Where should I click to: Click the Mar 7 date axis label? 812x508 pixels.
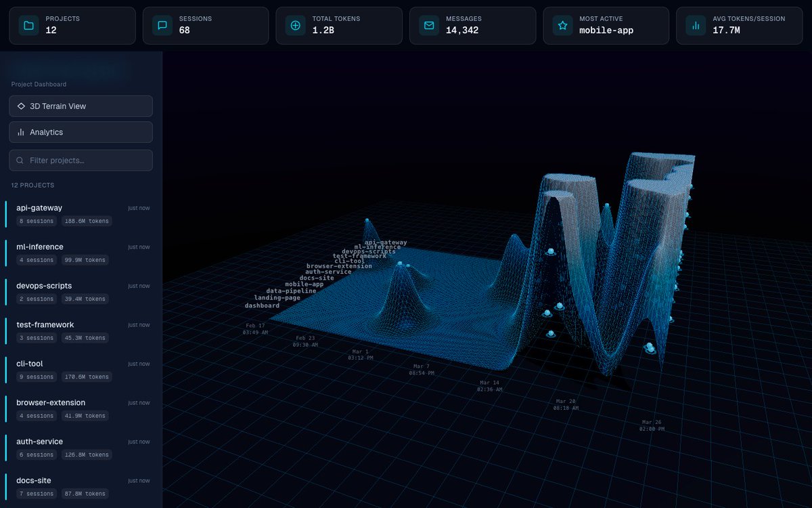(422, 369)
